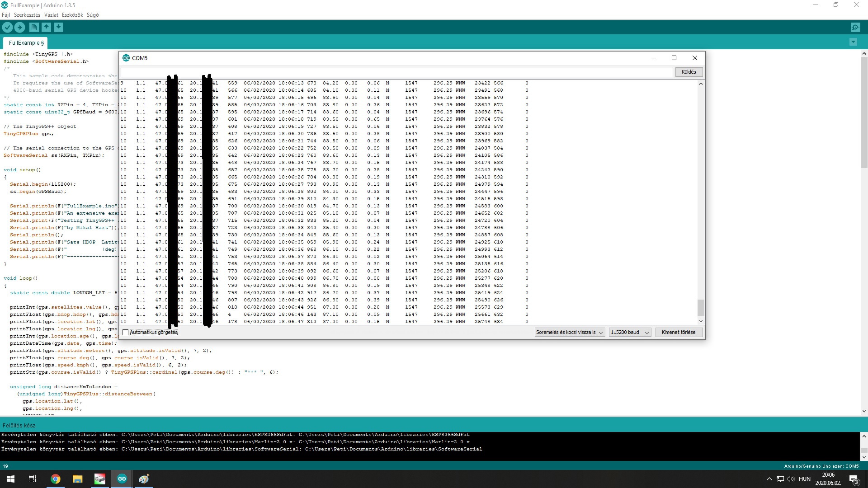Click the Kimenet törlése button
This screenshot has height=488, width=868.
point(678,333)
